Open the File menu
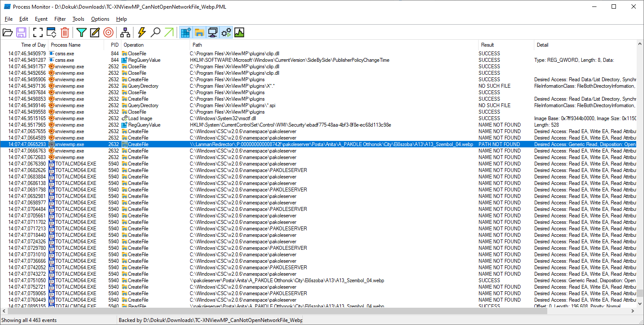This screenshot has height=325, width=644. click(x=9, y=19)
